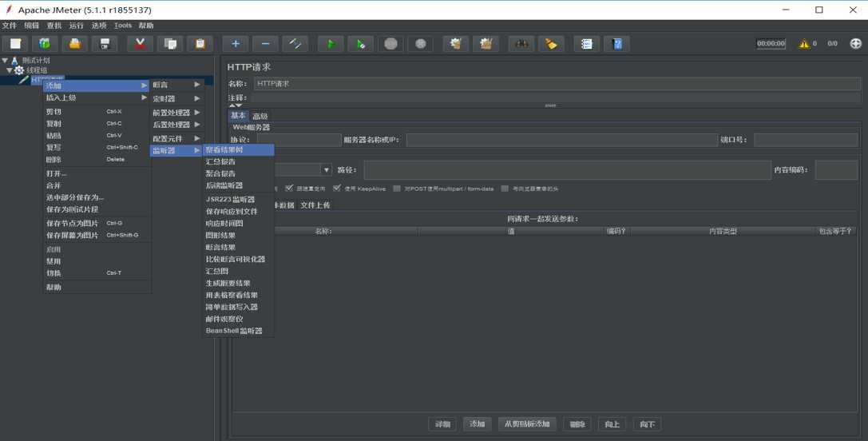The image size is (868, 441).
Task: Click the 路径 input field
Action: [567, 170]
